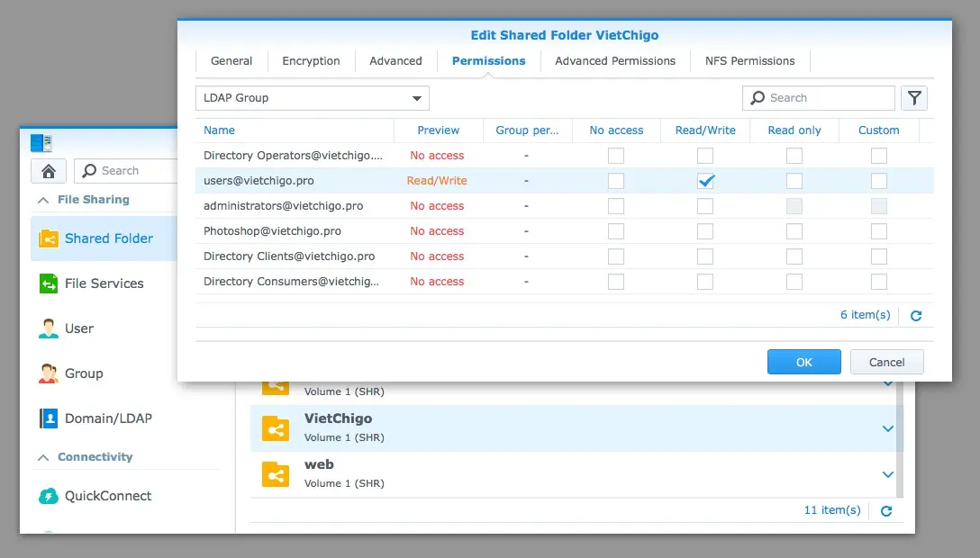Open Shared Folder in sidebar

pyautogui.click(x=104, y=238)
